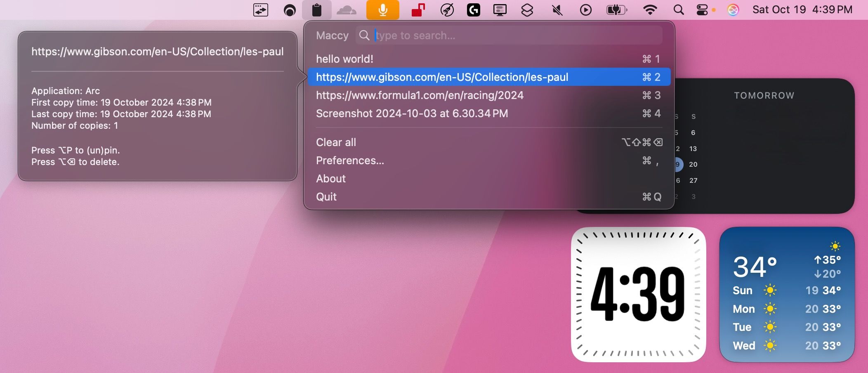Open the Now Playing play-circle icon
The height and width of the screenshot is (373, 868).
tap(585, 10)
